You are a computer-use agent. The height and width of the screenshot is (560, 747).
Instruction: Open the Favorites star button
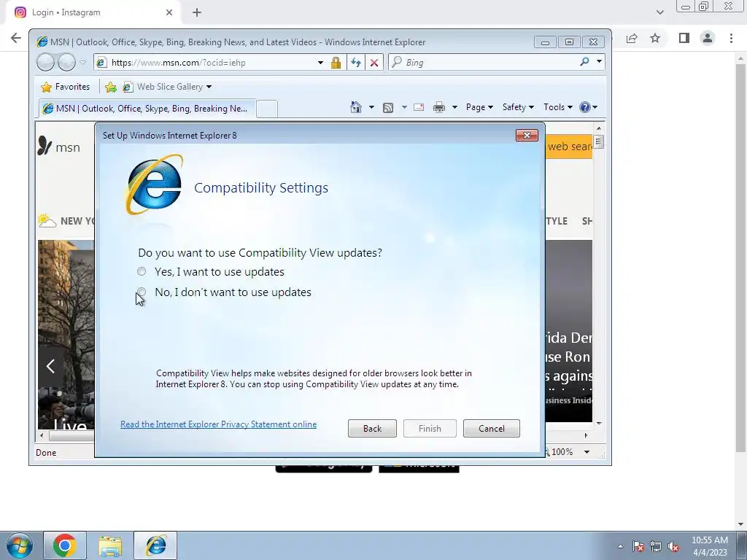pos(66,87)
